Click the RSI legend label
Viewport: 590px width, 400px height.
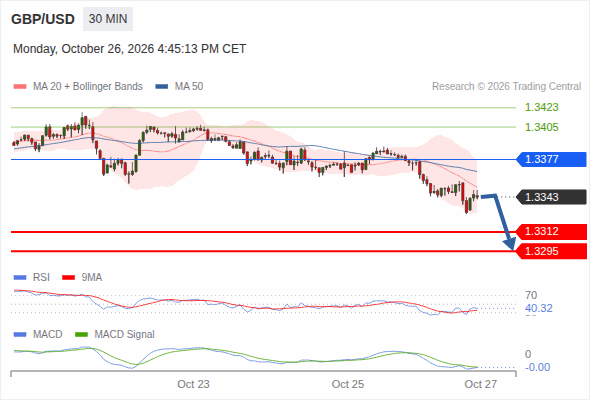(x=41, y=278)
